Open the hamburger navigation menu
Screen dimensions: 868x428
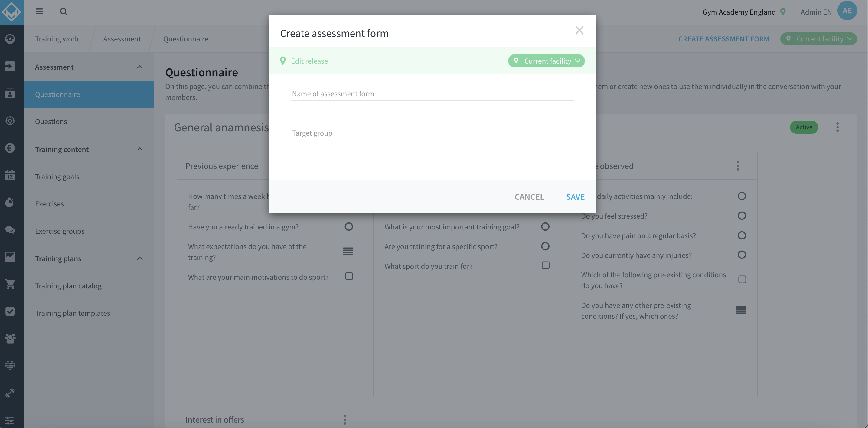[x=39, y=12]
